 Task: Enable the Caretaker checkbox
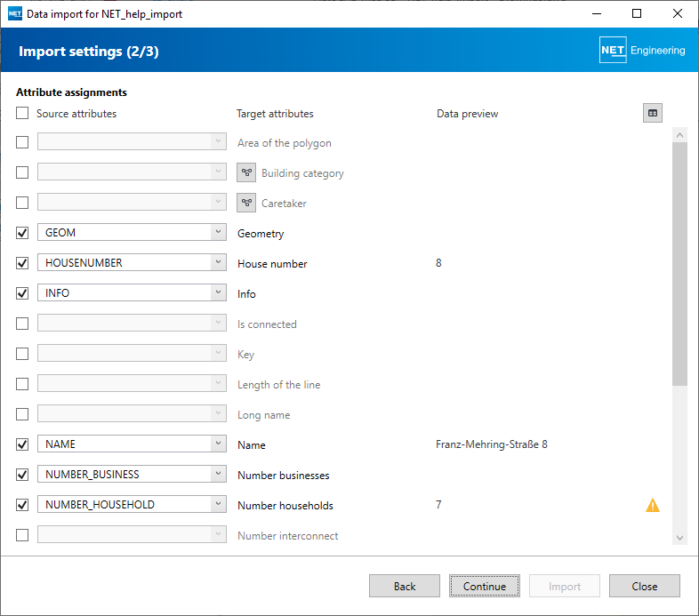click(x=22, y=203)
